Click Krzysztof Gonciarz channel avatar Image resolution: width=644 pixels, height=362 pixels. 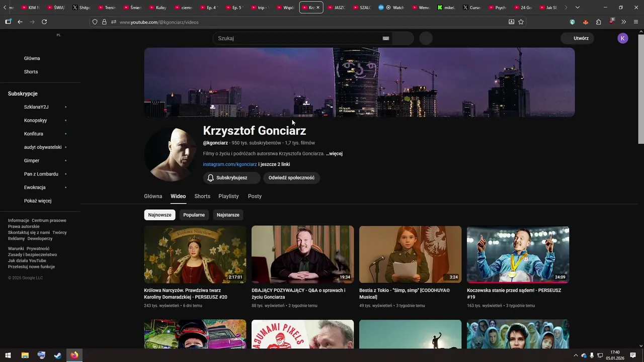171,154
